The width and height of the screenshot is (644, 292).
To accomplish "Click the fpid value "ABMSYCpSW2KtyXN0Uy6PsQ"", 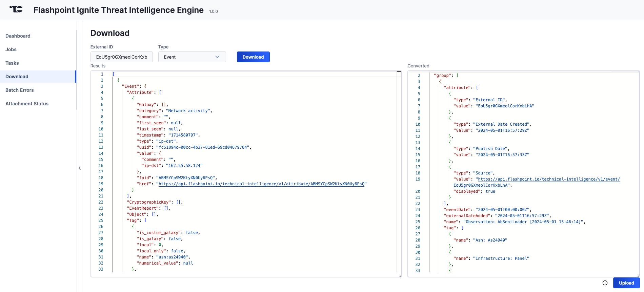I will pyautogui.click(x=185, y=178).
